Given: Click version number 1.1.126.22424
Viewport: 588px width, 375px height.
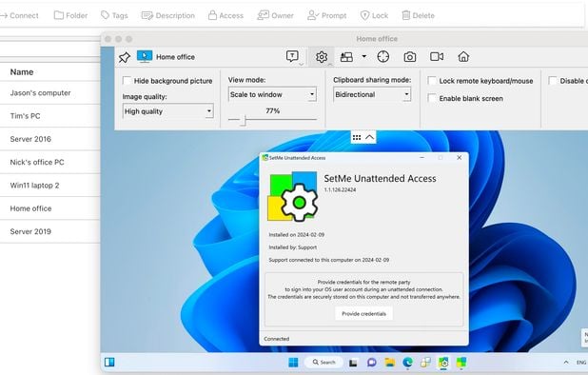Looking at the screenshot, I should pyautogui.click(x=340, y=189).
